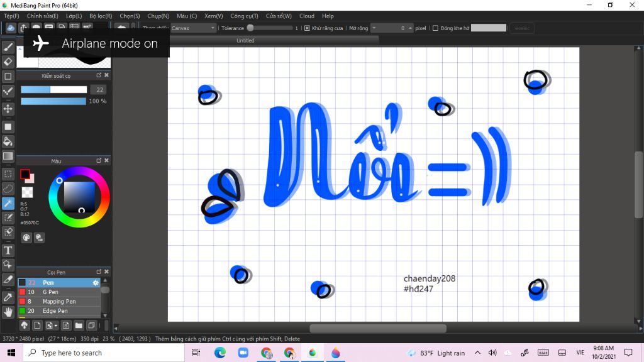Open Microsoft Edge from taskbar
Image resolution: width=644 pixels, height=362 pixels.
[x=219, y=353]
